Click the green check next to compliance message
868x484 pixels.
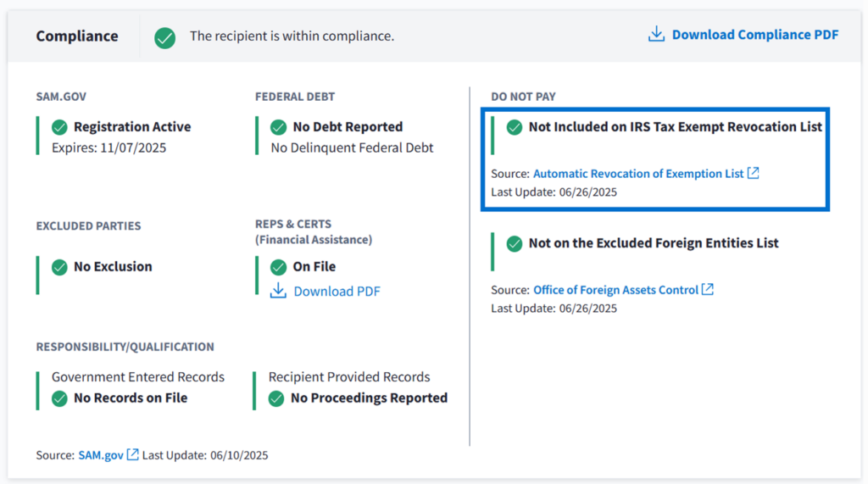164,37
